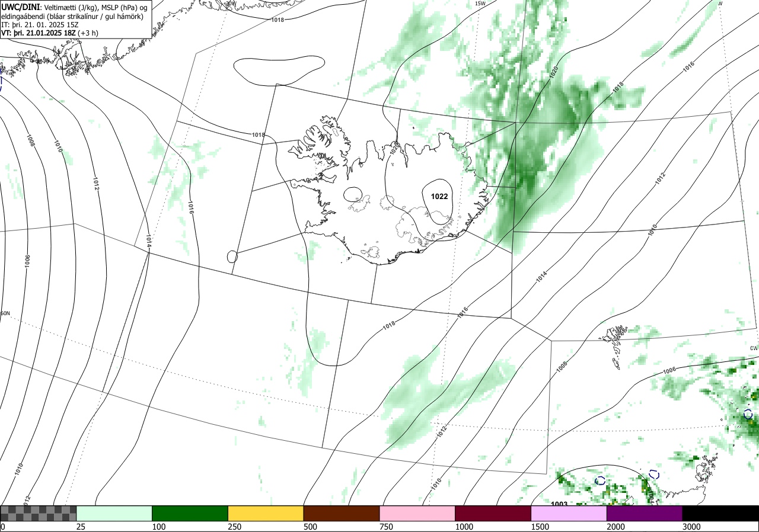This screenshot has height=532, width=759.
Task: Click the 'IT: þri. 21. 01. 2025 15Z' line
Action: 40,24
